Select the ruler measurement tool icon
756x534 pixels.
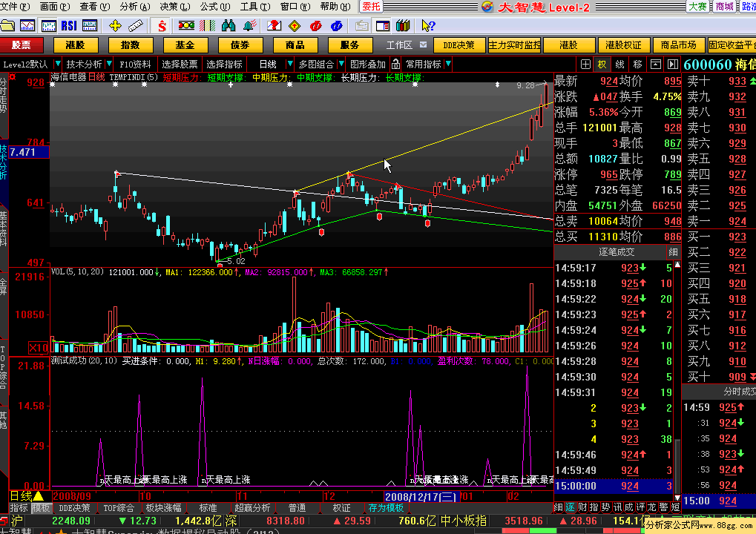(136, 25)
